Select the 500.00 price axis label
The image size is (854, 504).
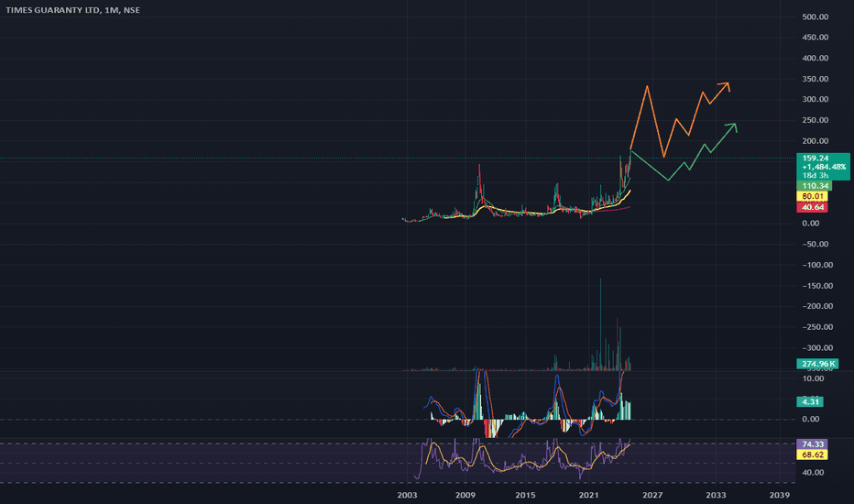(815, 16)
